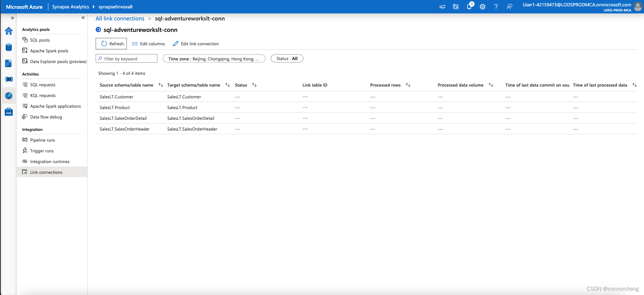
Task: Click Synapse Analytics in top bar
Action: click(x=70, y=7)
